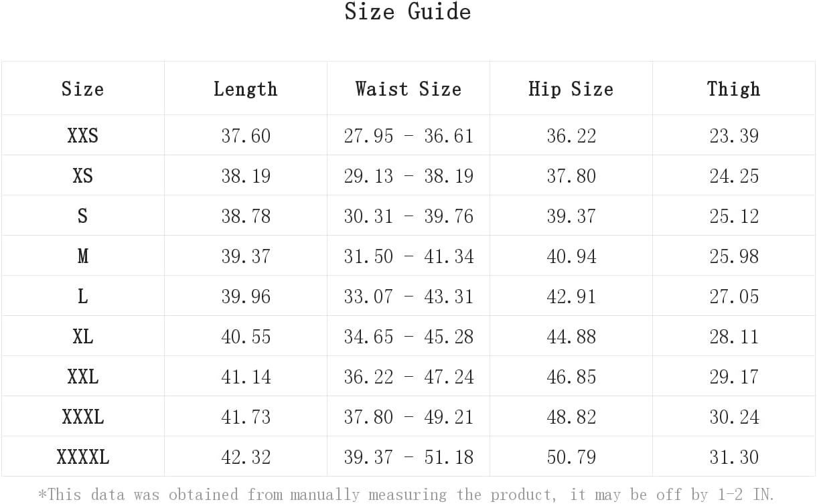Select waist range 31.50 - 41.34

point(408,256)
